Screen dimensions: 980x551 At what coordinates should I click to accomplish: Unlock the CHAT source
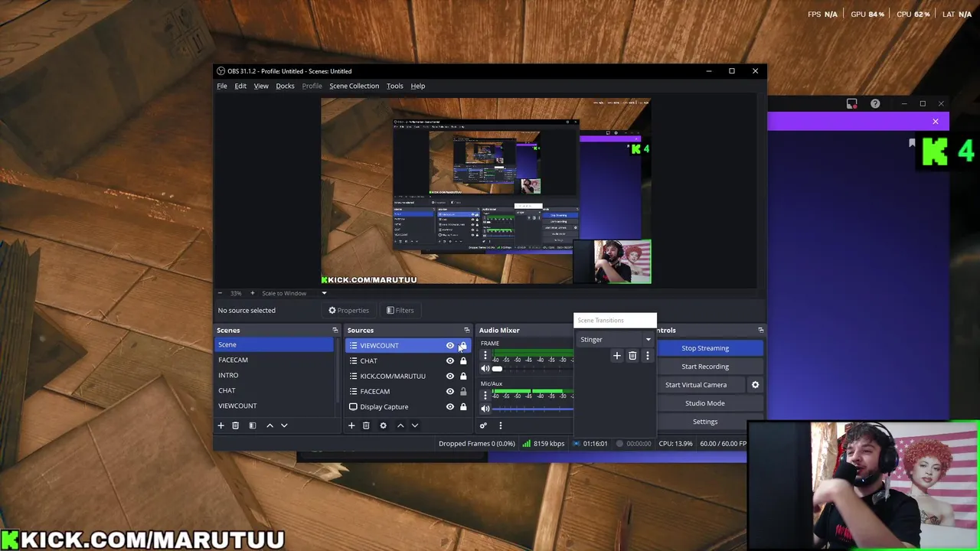click(x=462, y=361)
